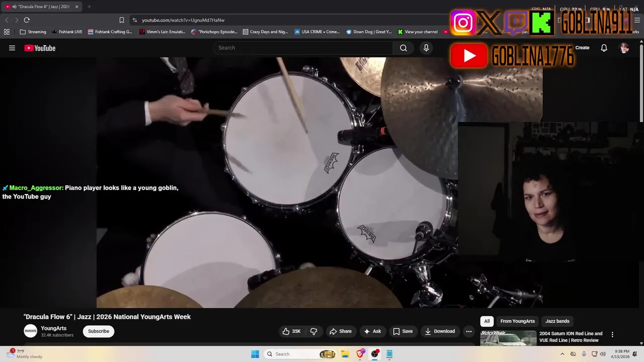This screenshot has height=362, width=644.
Task: Open the 2004 Saturn ION video thumbnail
Action: (508, 338)
